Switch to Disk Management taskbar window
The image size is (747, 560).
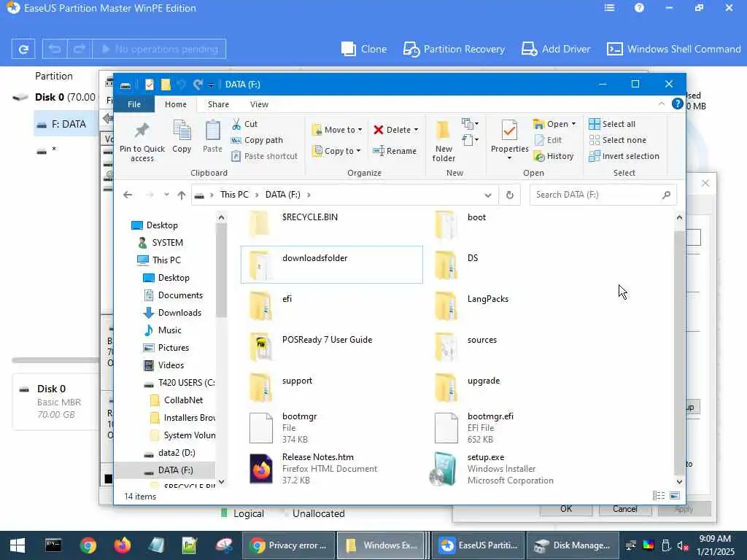tap(572, 545)
